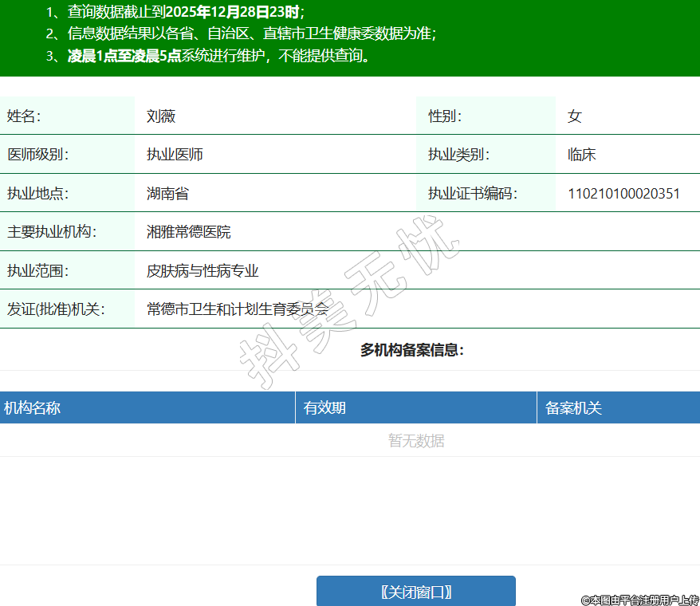This screenshot has height=606, width=700.
Task: Click the 姓名 field label
Action: point(24,116)
